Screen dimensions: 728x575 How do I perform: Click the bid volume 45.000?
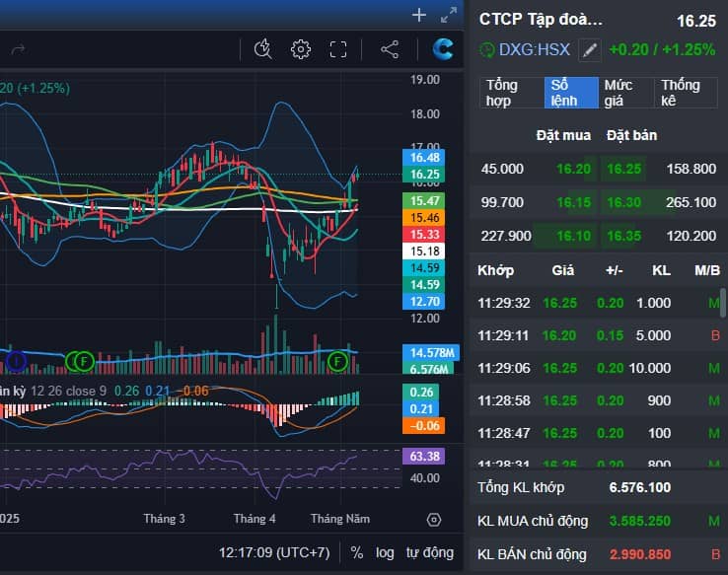coord(502,169)
